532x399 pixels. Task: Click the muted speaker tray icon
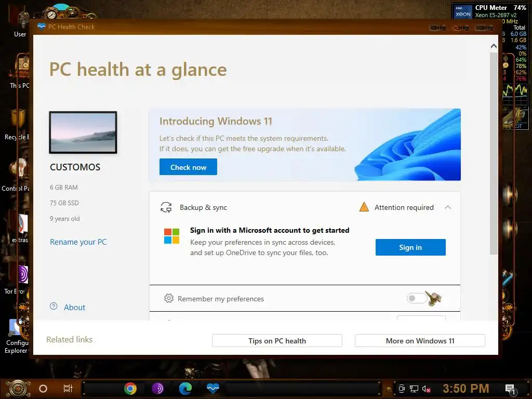point(426,389)
